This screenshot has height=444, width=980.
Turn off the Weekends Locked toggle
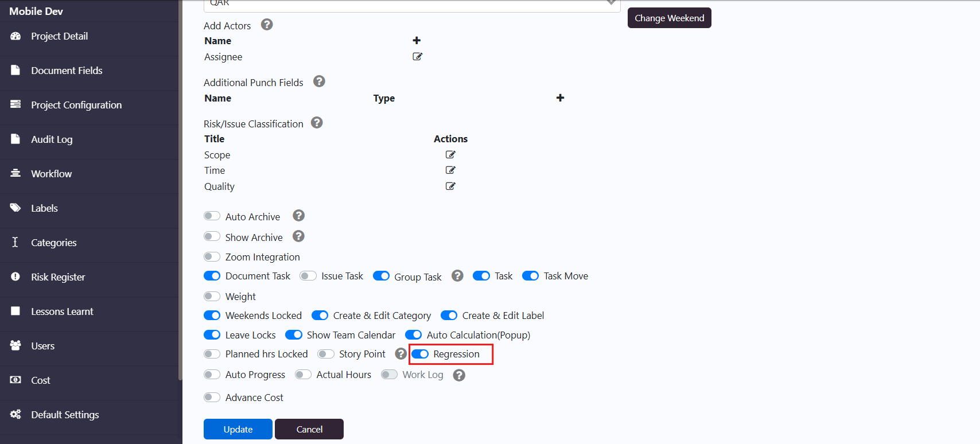tap(212, 315)
